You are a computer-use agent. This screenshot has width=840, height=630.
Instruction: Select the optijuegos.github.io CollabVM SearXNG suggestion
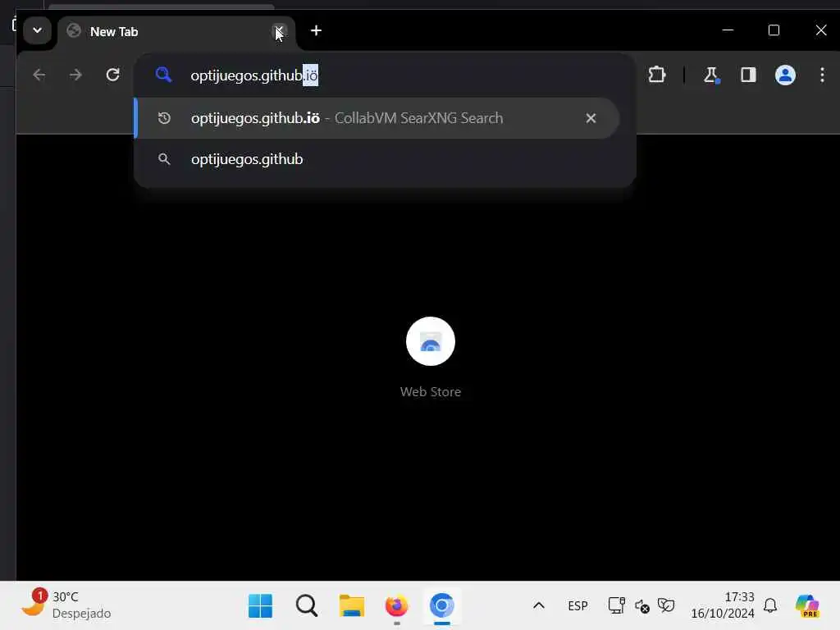pyautogui.click(x=377, y=118)
